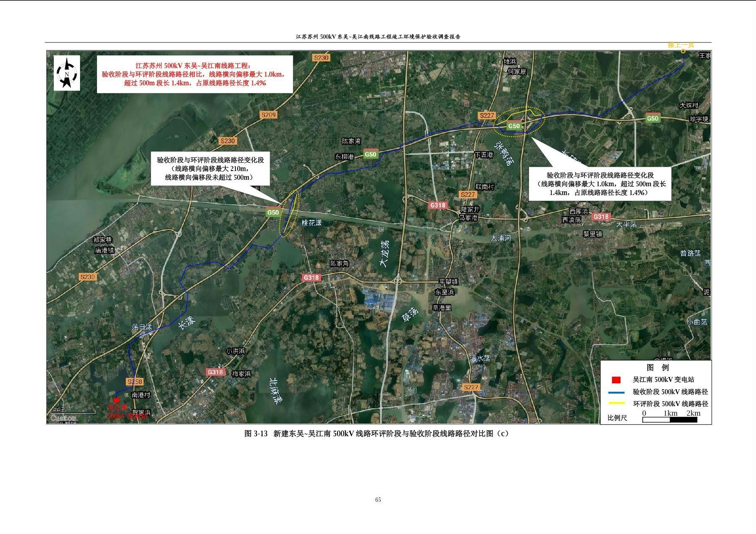Click the 1.0km deviation callout box
This screenshot has width=756, height=534.
tap(600, 184)
